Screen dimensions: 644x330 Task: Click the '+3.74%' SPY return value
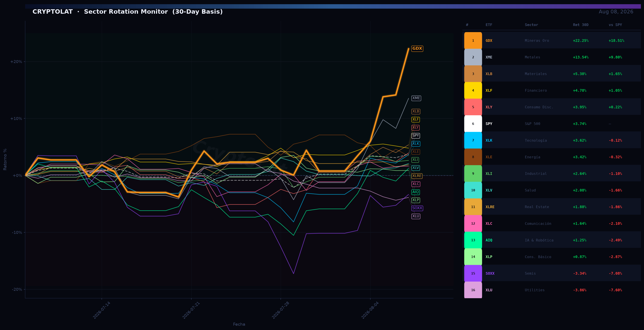[580, 124]
